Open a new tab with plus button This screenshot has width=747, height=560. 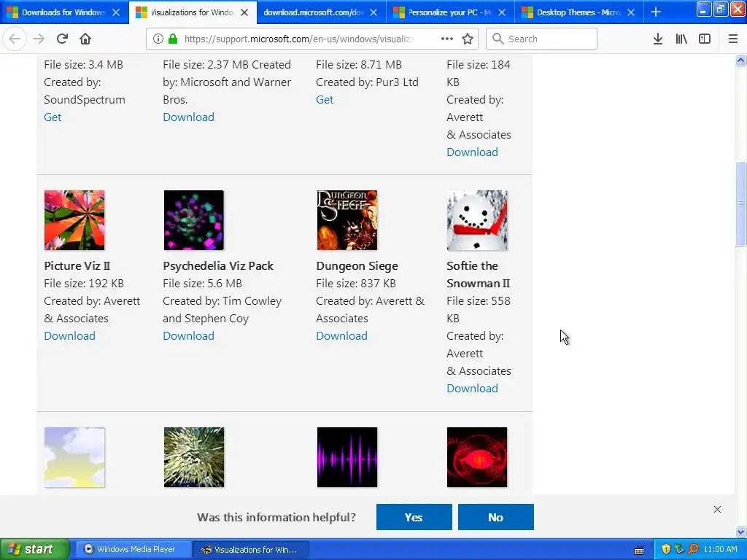pyautogui.click(x=656, y=12)
